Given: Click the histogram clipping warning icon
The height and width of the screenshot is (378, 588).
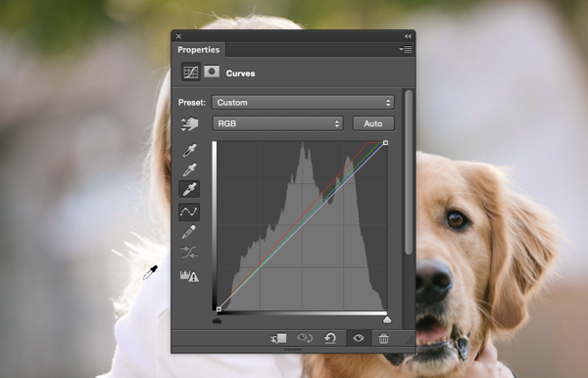Looking at the screenshot, I should pos(189,276).
